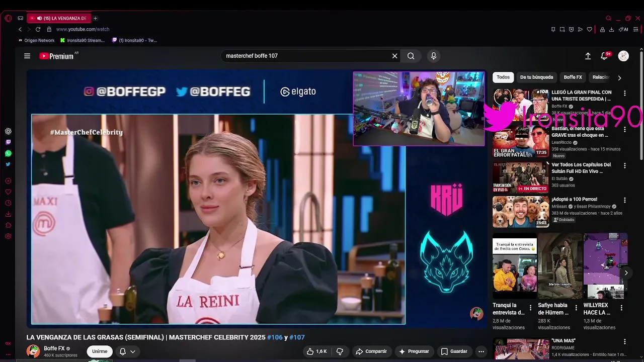The width and height of the screenshot is (644, 362).
Task: Search by voice with microphone button
Action: coord(434,56)
